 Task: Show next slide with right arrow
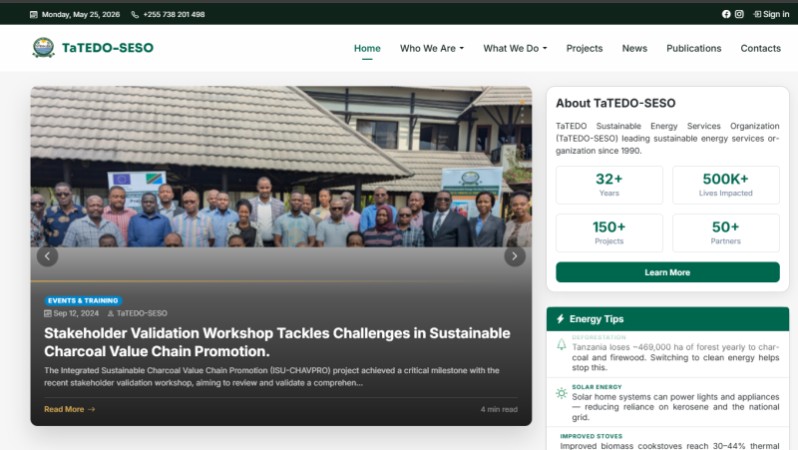[515, 256]
